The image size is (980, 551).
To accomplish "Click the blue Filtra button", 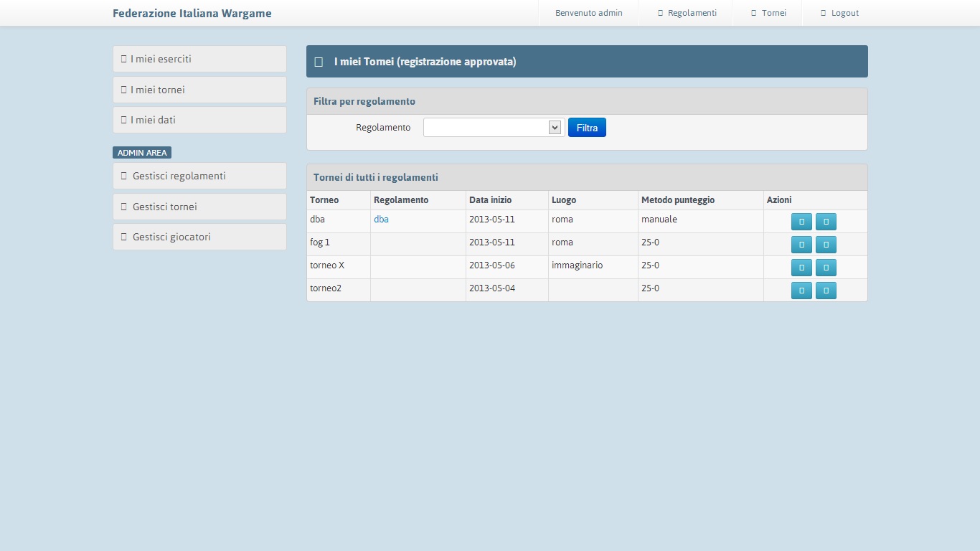I will [587, 128].
